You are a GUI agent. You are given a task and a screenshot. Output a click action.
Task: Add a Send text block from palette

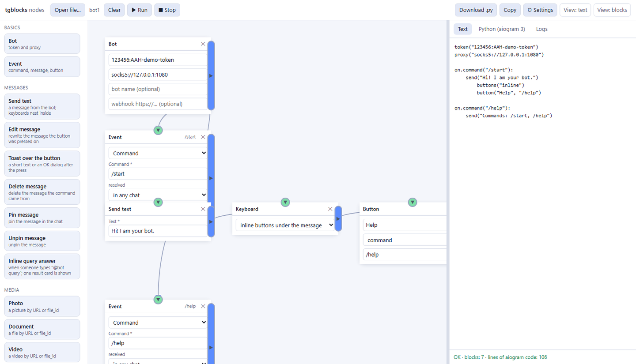(x=42, y=106)
